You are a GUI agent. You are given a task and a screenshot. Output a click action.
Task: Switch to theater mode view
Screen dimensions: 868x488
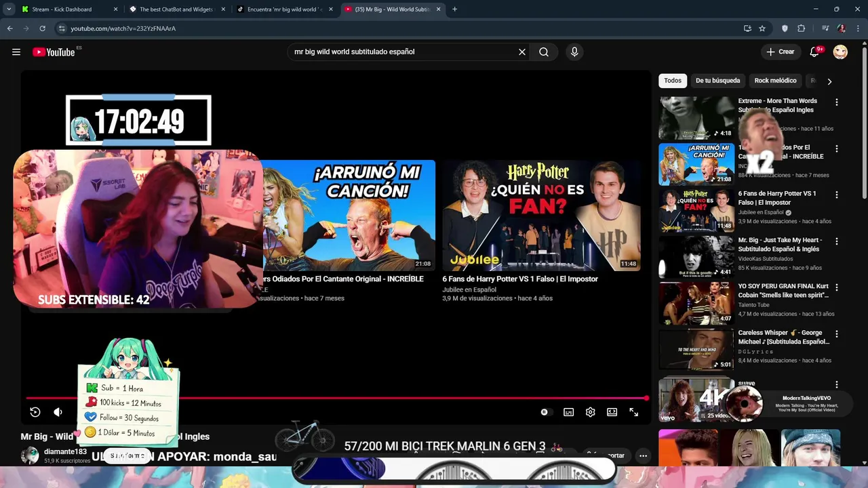coord(612,412)
